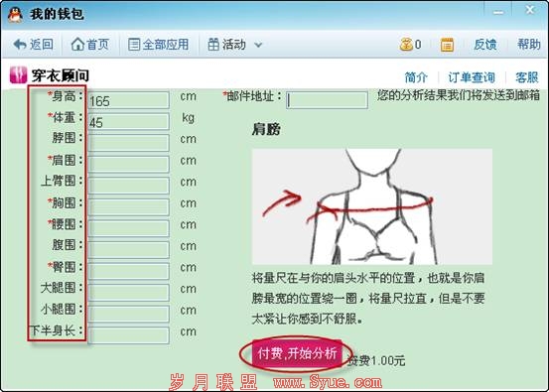Focus the 邮件地址 input field

click(327, 100)
